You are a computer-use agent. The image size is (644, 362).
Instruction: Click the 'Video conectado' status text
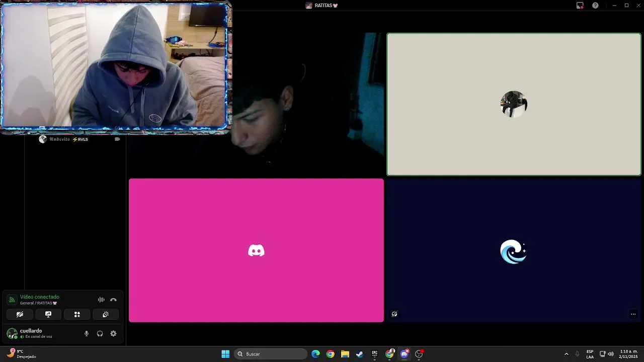(x=40, y=297)
